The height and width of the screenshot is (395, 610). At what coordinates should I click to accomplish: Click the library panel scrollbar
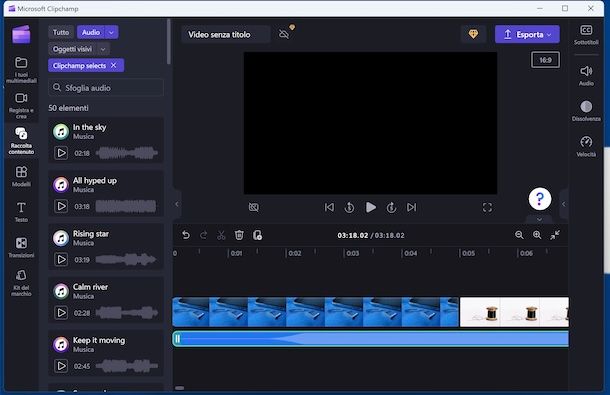click(x=168, y=41)
